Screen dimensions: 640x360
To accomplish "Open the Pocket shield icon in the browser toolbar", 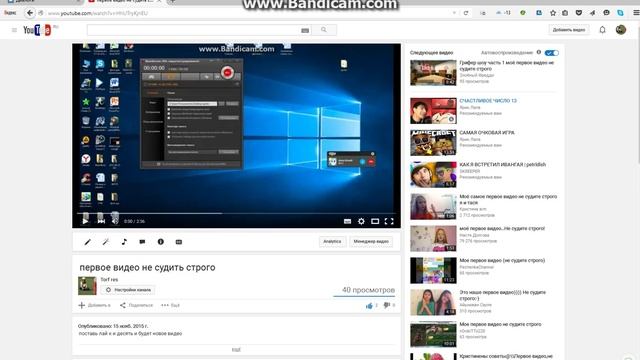I will point(579,13).
